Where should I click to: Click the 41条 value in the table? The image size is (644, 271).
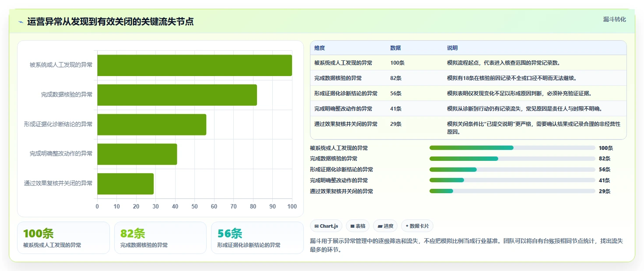click(396, 109)
